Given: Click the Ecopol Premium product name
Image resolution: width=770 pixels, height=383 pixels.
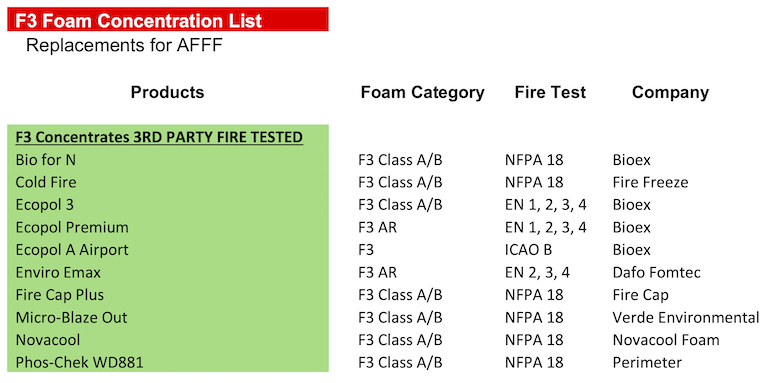Looking at the screenshot, I should (72, 227).
